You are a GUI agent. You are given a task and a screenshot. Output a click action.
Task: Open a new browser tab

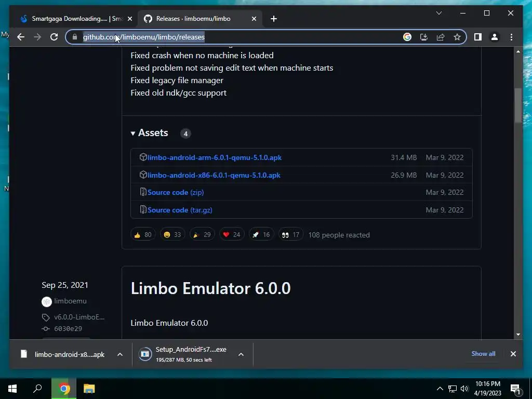tap(274, 19)
